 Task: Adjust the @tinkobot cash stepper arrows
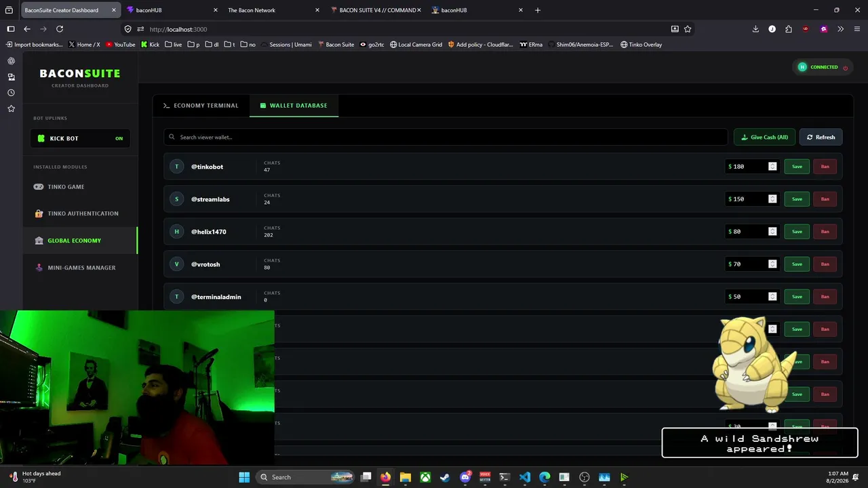coord(772,167)
